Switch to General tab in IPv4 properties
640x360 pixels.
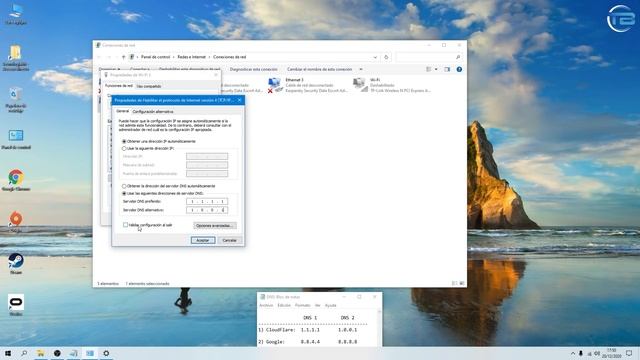(122, 111)
